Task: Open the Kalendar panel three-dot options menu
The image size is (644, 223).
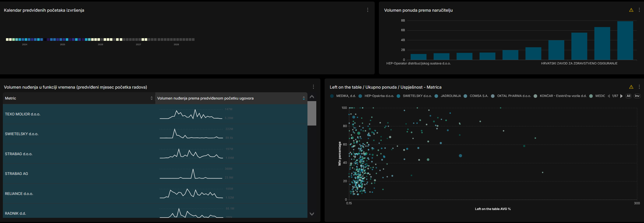Action: point(367,10)
